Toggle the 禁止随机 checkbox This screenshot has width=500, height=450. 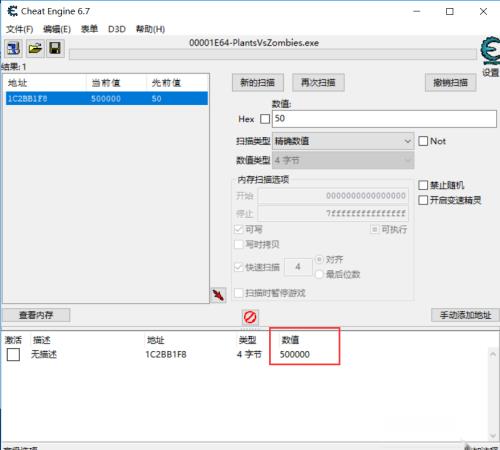pos(423,185)
